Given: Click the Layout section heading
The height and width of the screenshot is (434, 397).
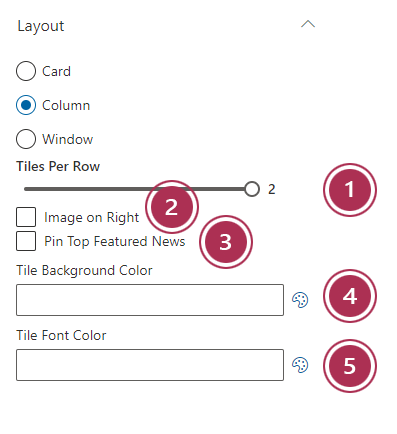Looking at the screenshot, I should [41, 26].
